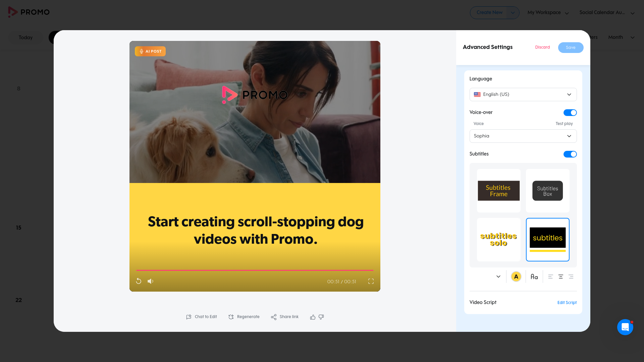Viewport: 644px width, 362px height.
Task: Expand the subtitle font dropdown
Action: tap(498, 277)
